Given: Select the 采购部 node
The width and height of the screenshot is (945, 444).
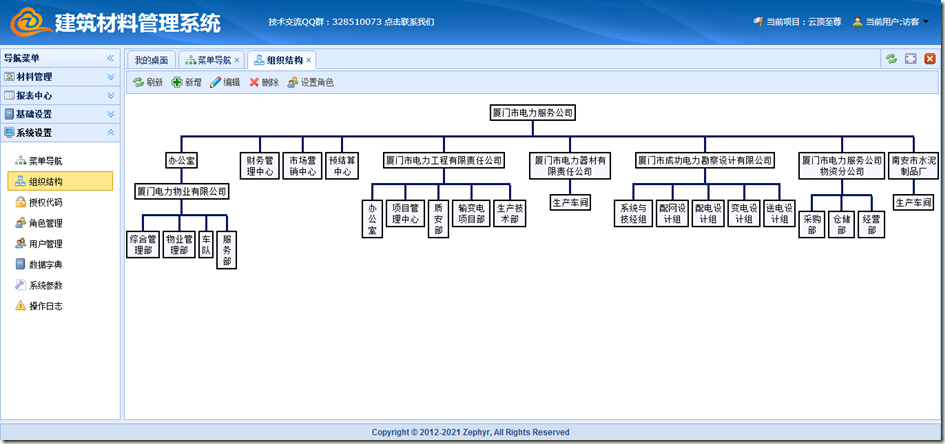Looking at the screenshot, I should click(x=812, y=224).
